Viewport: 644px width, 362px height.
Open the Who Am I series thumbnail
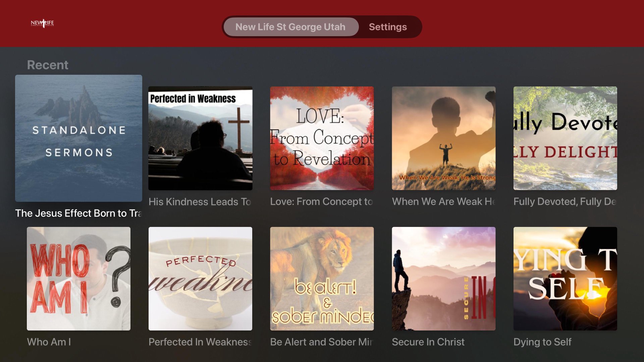coord(78,279)
